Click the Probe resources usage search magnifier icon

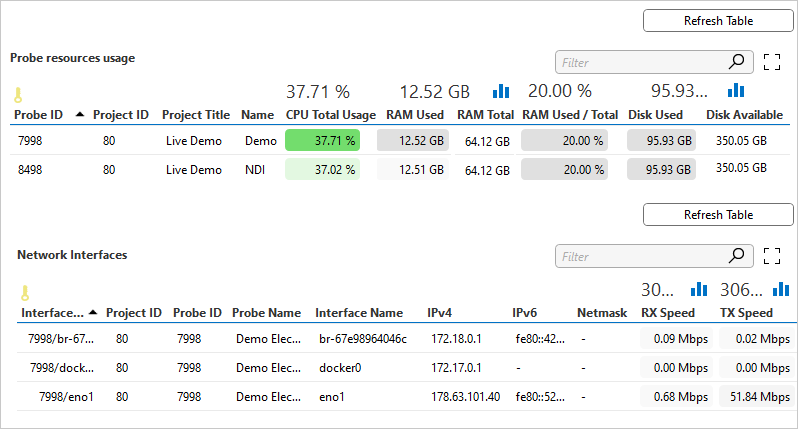click(x=738, y=63)
